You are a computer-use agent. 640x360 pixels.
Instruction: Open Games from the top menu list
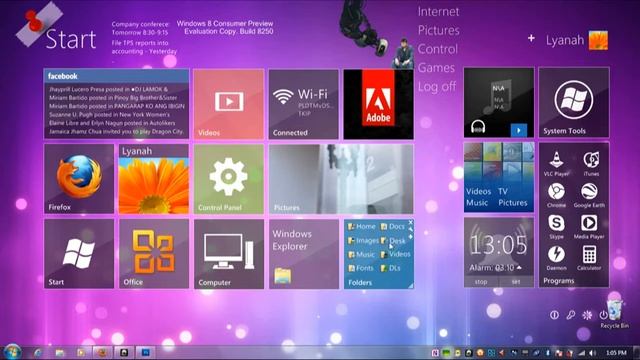436,68
